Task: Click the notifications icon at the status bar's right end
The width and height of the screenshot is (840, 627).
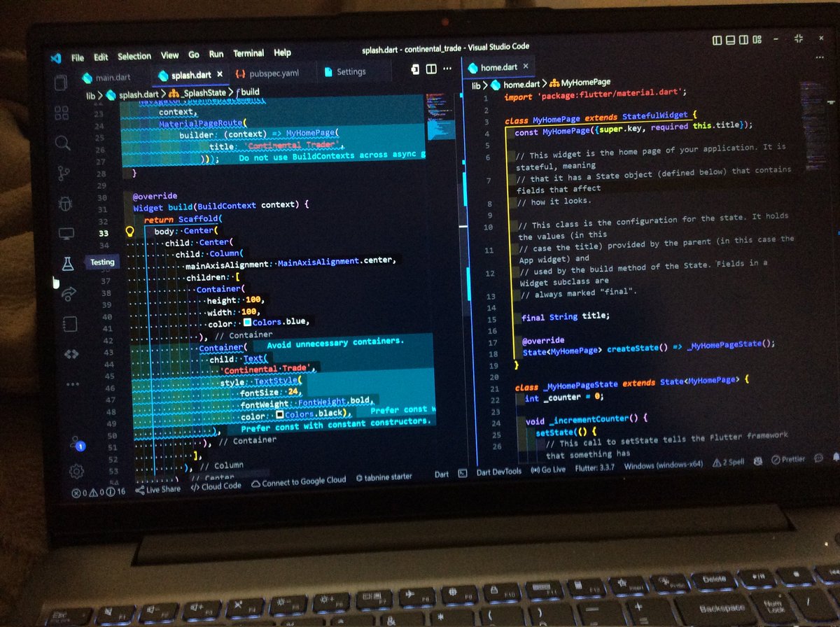Action: click(835, 458)
